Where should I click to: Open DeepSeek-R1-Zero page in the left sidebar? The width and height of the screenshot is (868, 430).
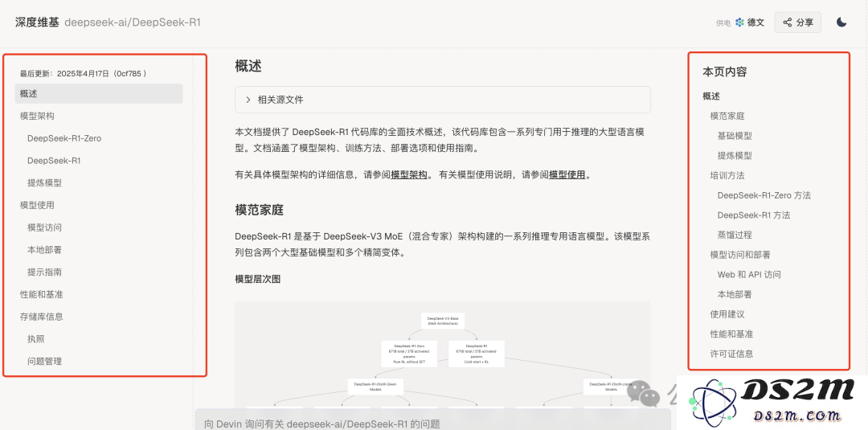coord(64,138)
